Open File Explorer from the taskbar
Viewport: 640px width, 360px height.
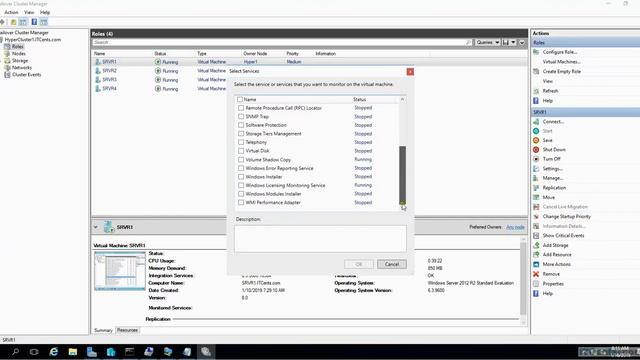[x=73, y=352]
